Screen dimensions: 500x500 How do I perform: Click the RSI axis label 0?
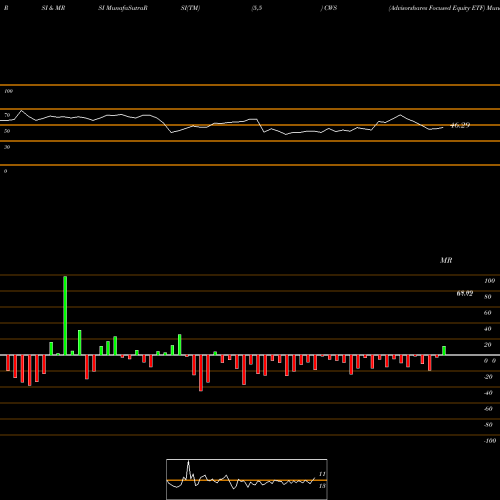[x=5, y=171]
